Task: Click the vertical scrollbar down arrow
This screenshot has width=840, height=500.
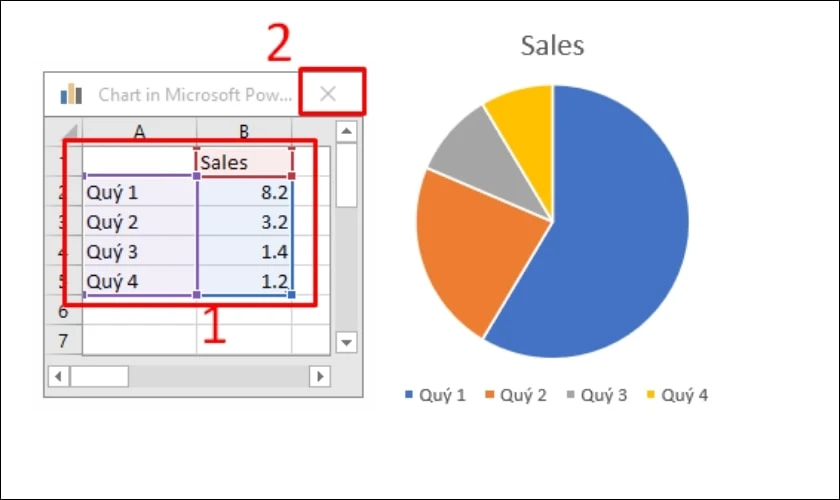Action: (347, 342)
